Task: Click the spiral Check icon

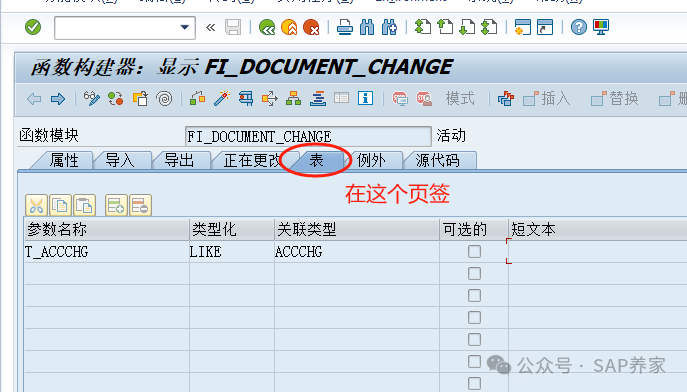Action: click(x=164, y=99)
